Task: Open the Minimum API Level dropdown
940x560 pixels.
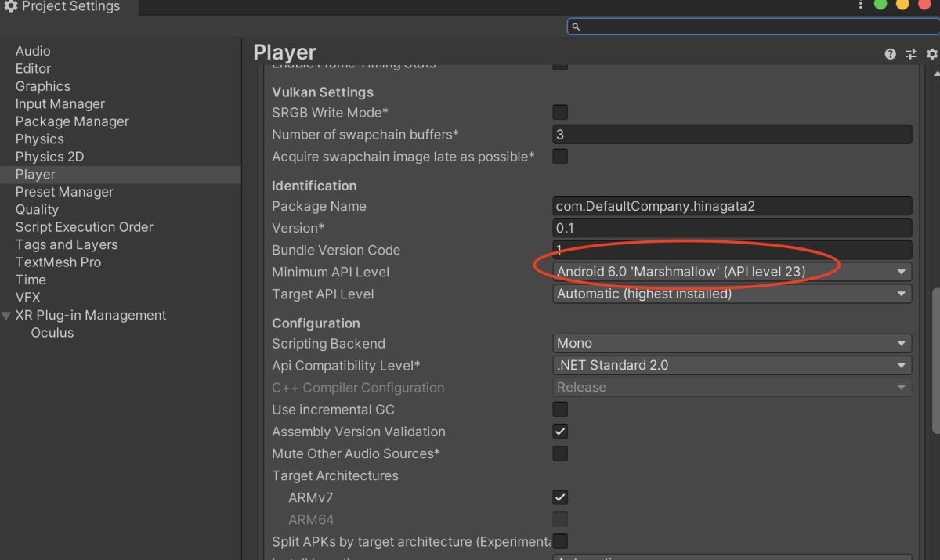Action: (732, 272)
